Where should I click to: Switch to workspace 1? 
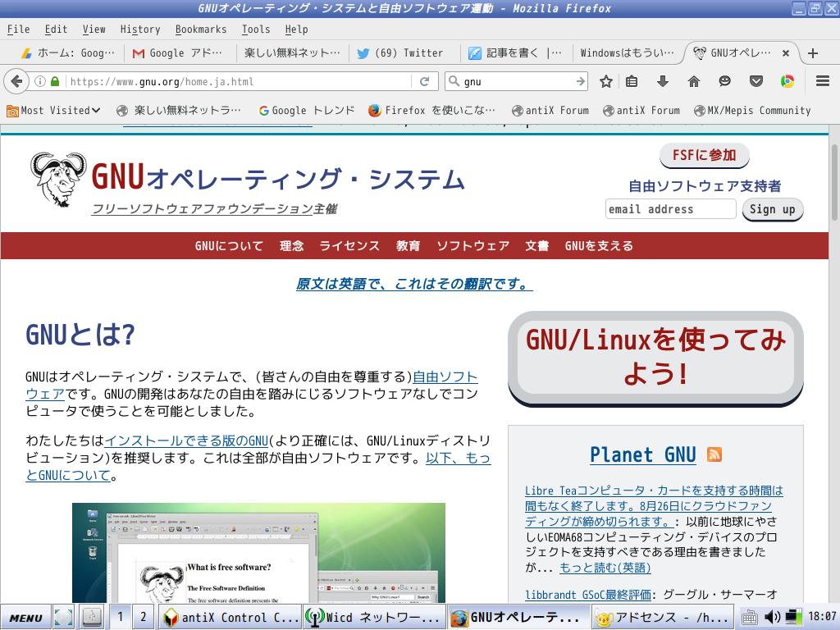click(x=121, y=617)
